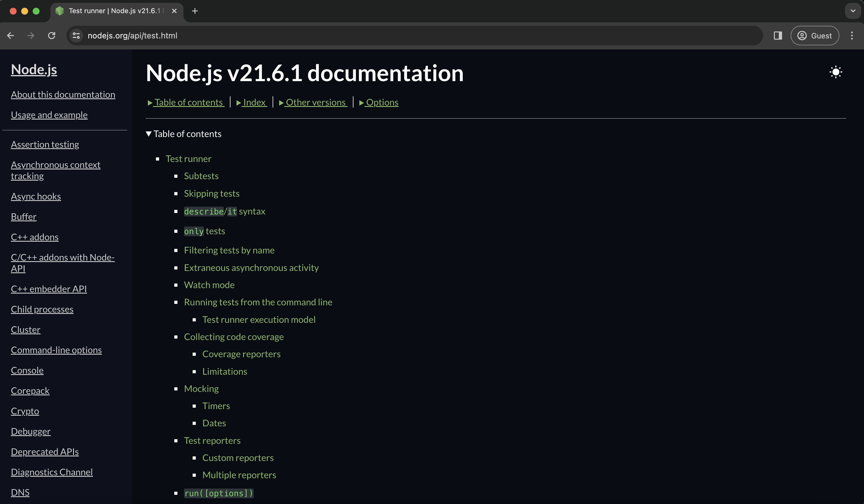Jump to run([options]) section

pyautogui.click(x=219, y=493)
